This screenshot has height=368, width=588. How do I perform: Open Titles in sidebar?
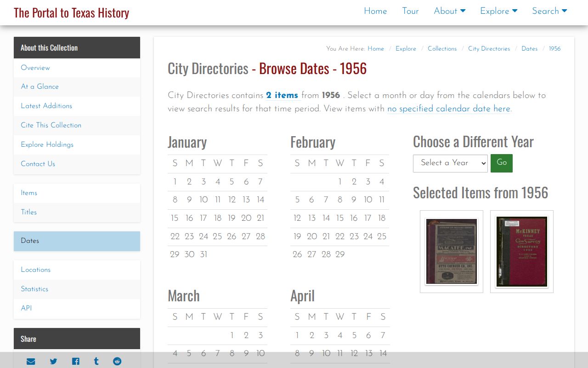[x=77, y=212]
